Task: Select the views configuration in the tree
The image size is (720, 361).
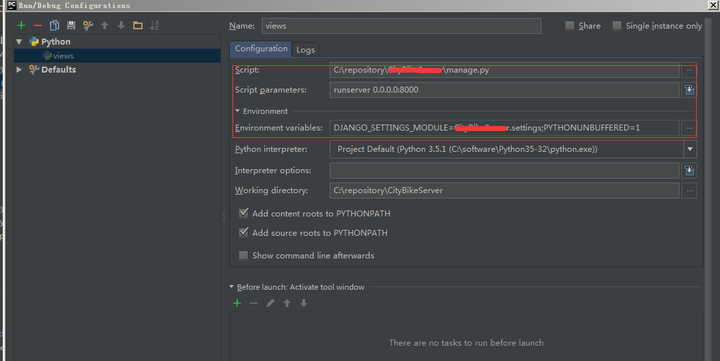Action: (x=117, y=56)
